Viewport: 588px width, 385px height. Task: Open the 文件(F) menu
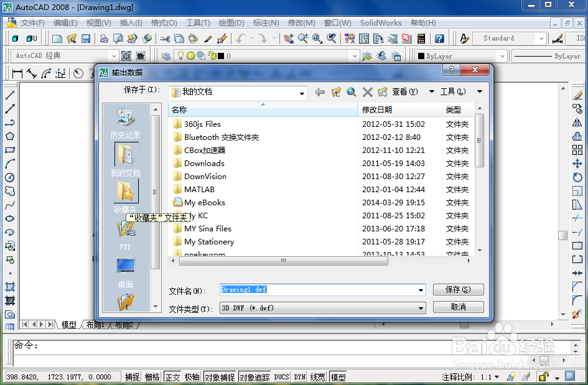click(32, 23)
